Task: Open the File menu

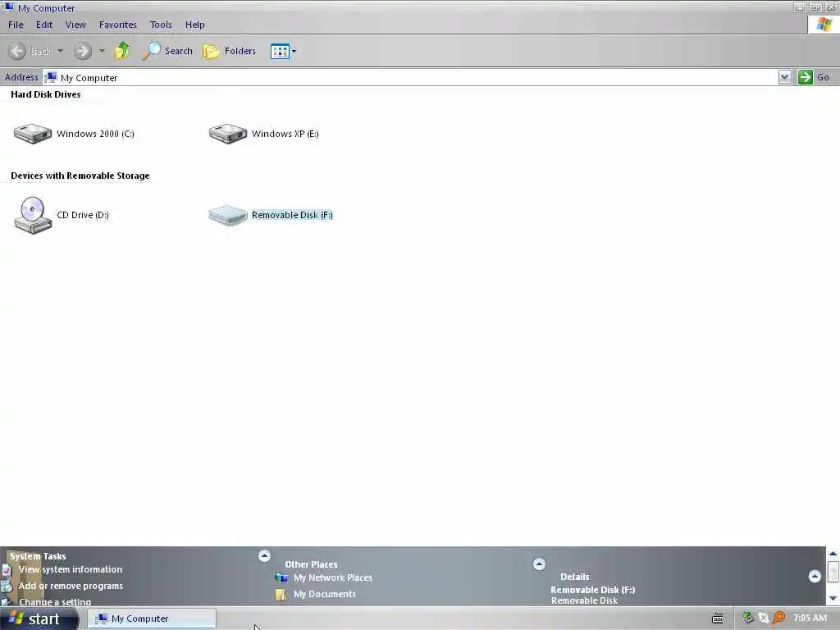Action: (16, 25)
